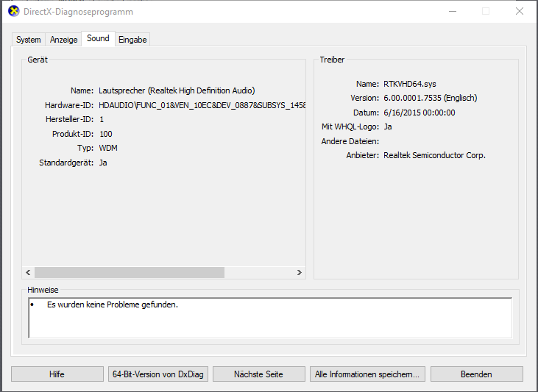Click the horizontal scrollbar thumb in Gerät
The height and width of the screenshot is (392, 538).
[x=130, y=273]
